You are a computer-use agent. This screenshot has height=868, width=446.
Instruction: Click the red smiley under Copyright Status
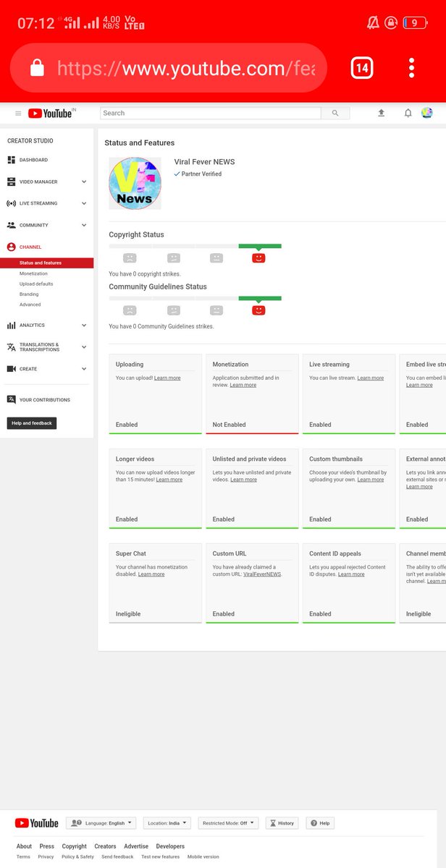259,258
